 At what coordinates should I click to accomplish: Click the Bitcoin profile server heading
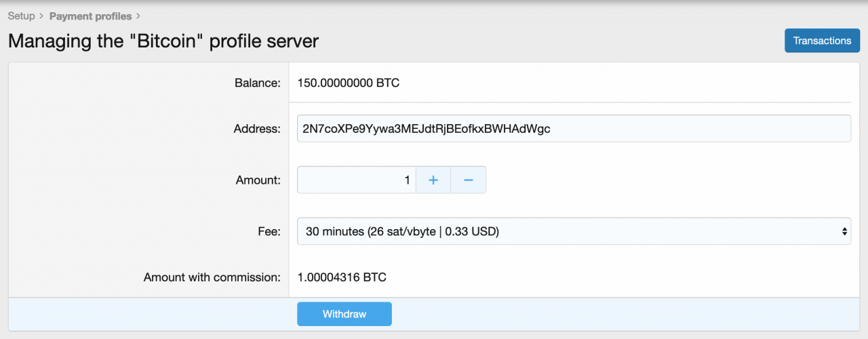tap(163, 41)
